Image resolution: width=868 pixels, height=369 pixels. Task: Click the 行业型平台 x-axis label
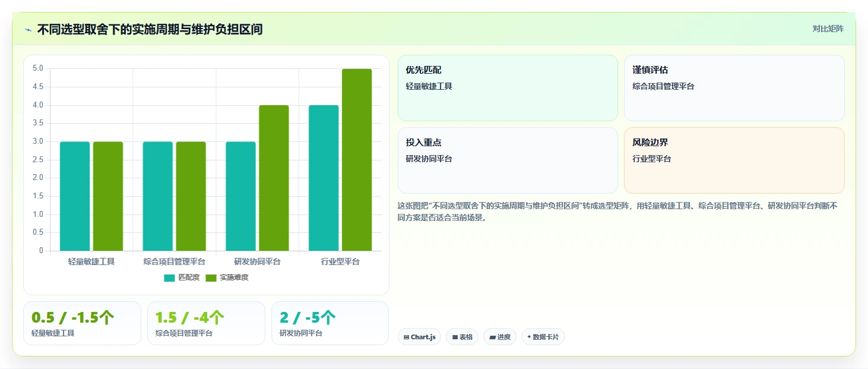(x=340, y=261)
